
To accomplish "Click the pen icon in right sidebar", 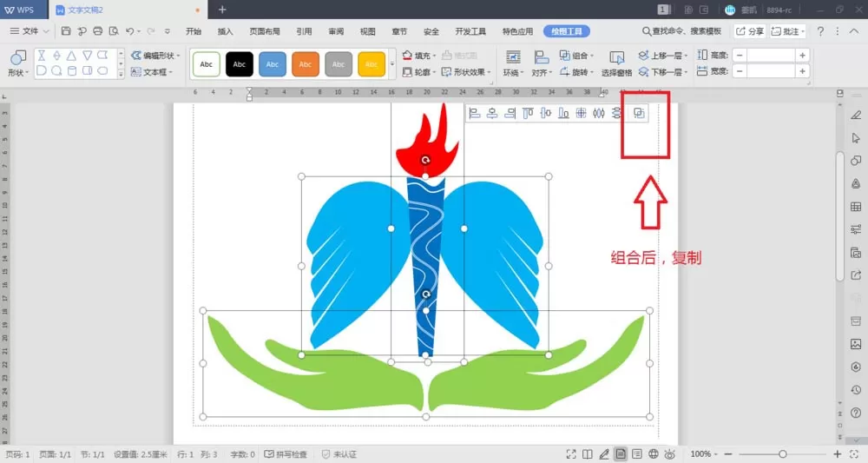I will (x=856, y=116).
